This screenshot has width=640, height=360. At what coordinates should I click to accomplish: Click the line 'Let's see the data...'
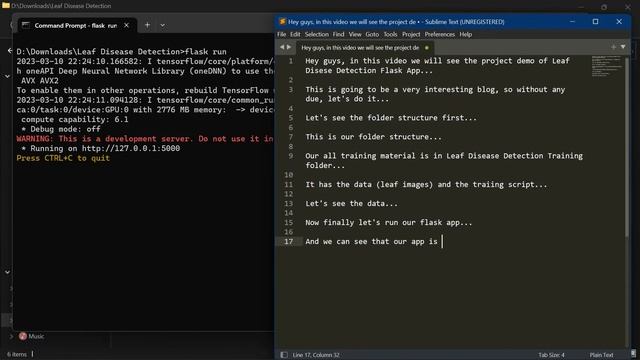pyautogui.click(x=351, y=203)
